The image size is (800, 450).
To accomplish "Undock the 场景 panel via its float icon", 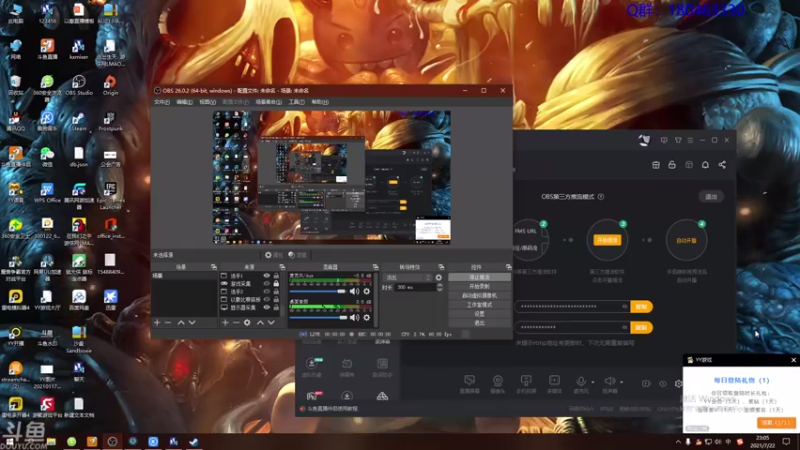I will (x=214, y=267).
